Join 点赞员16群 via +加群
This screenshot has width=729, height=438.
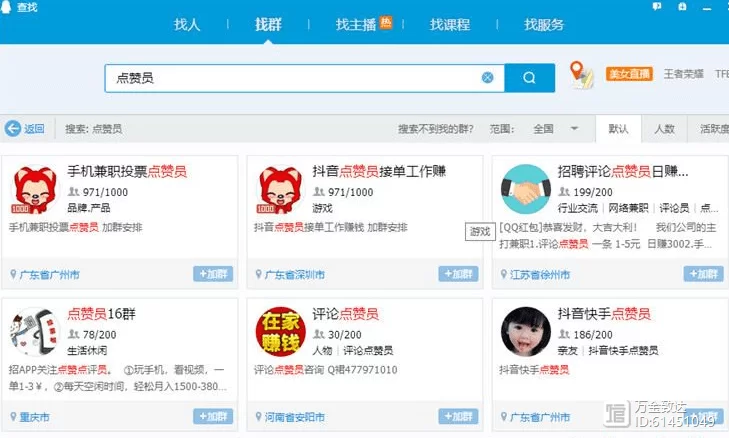pos(213,416)
